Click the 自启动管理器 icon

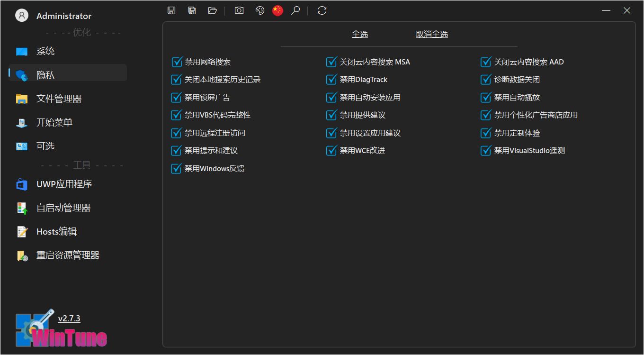tap(22, 208)
